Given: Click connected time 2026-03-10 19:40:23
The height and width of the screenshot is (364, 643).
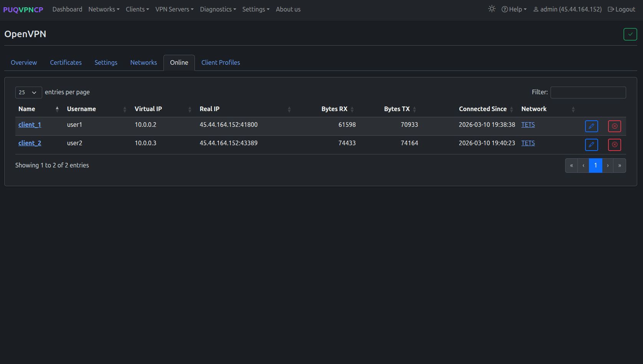Looking at the screenshot, I should tap(487, 143).
